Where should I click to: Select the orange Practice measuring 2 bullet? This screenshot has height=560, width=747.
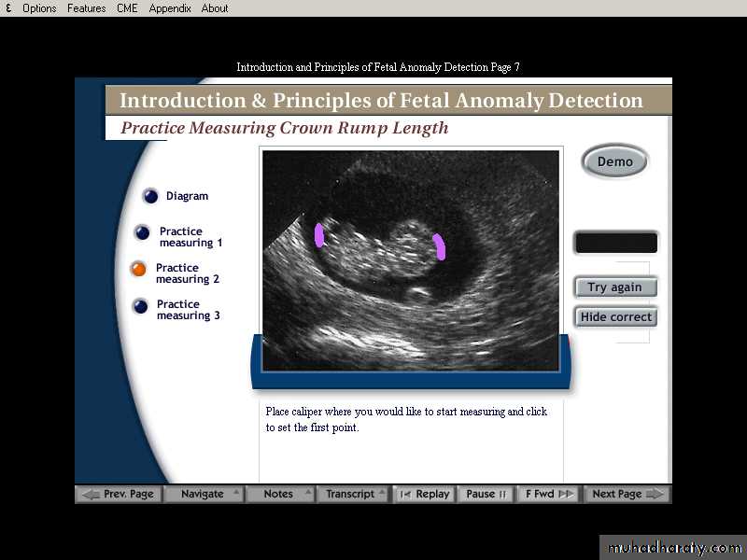(x=139, y=270)
